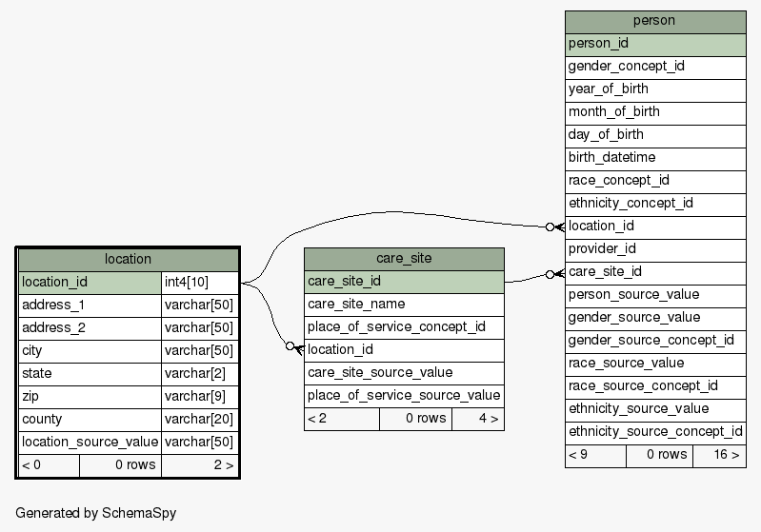Screen dimensions: 761x532
Task: Open the care_site table header
Action: pyautogui.click(x=404, y=259)
